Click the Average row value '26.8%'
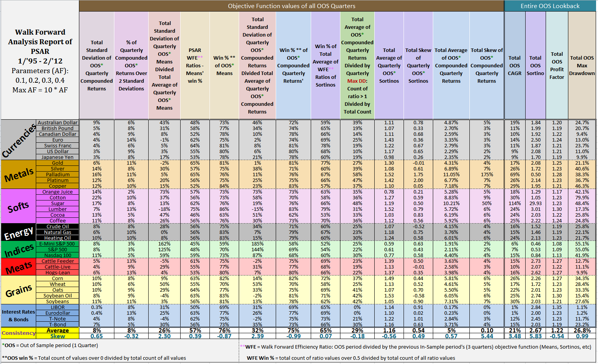Viewport: 598px width, 364px height. pos(582,330)
